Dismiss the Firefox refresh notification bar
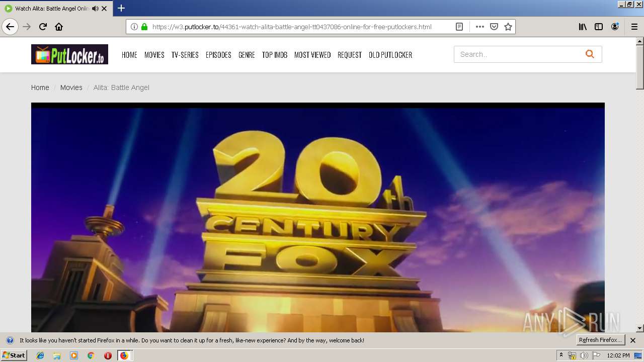This screenshot has height=362, width=644. 633,340
